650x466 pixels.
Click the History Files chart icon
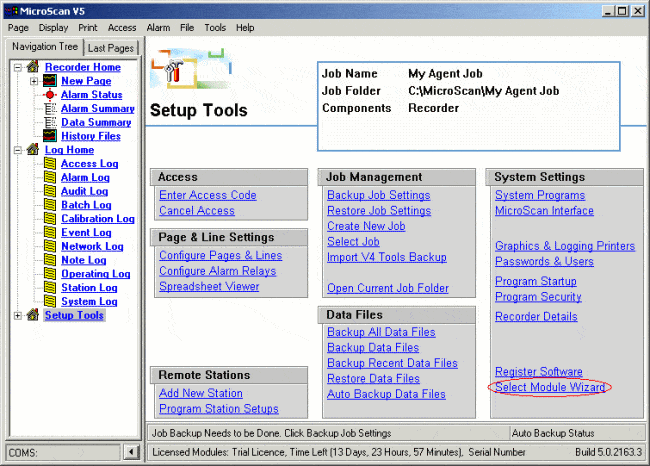[x=50, y=136]
